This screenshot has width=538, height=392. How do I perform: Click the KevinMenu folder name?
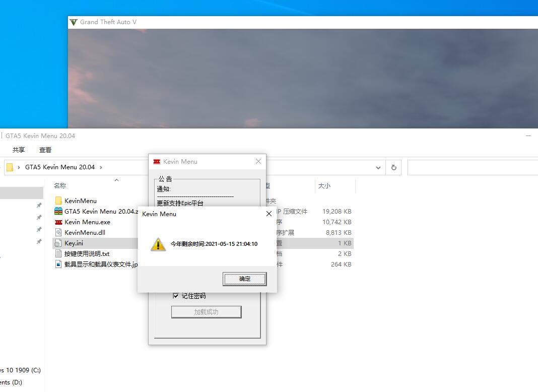point(81,201)
